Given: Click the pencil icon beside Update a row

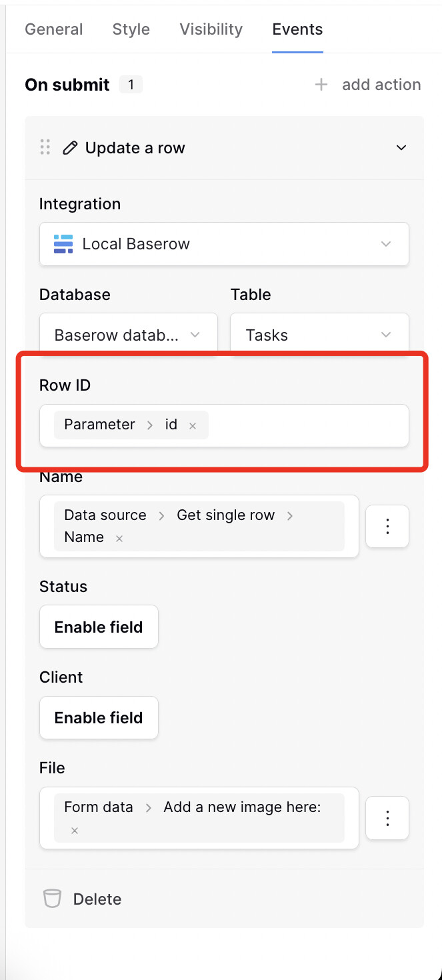Looking at the screenshot, I should [70, 148].
